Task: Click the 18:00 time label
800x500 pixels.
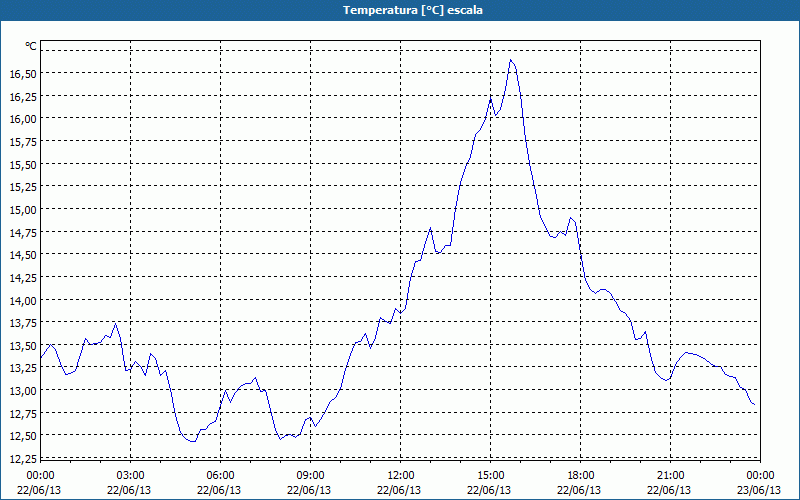Action: tap(581, 476)
